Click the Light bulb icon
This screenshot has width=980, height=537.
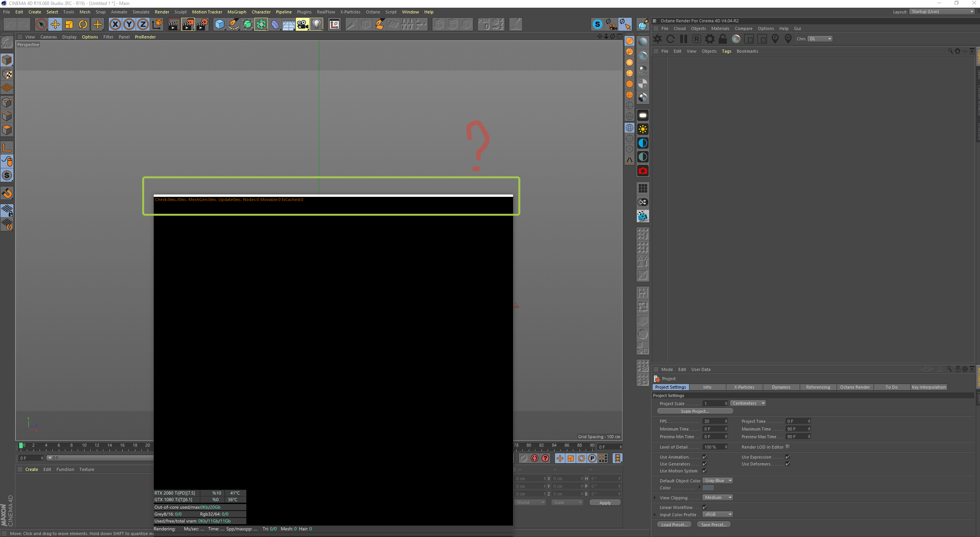[316, 25]
